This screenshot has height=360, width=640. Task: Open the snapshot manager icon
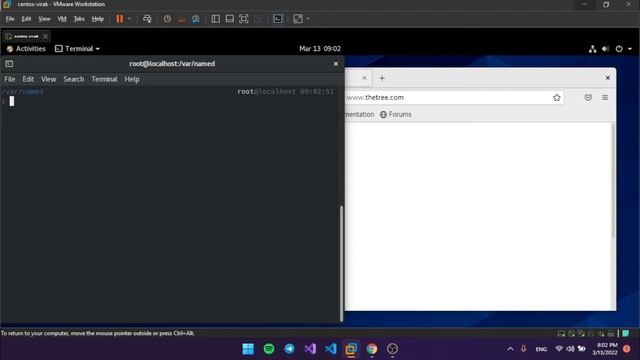point(196,19)
